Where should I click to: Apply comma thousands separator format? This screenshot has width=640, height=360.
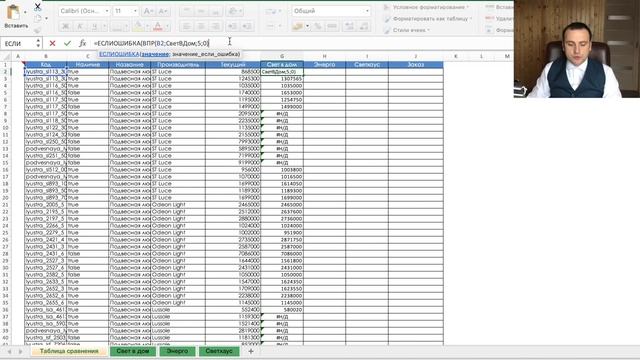[x=332, y=27]
